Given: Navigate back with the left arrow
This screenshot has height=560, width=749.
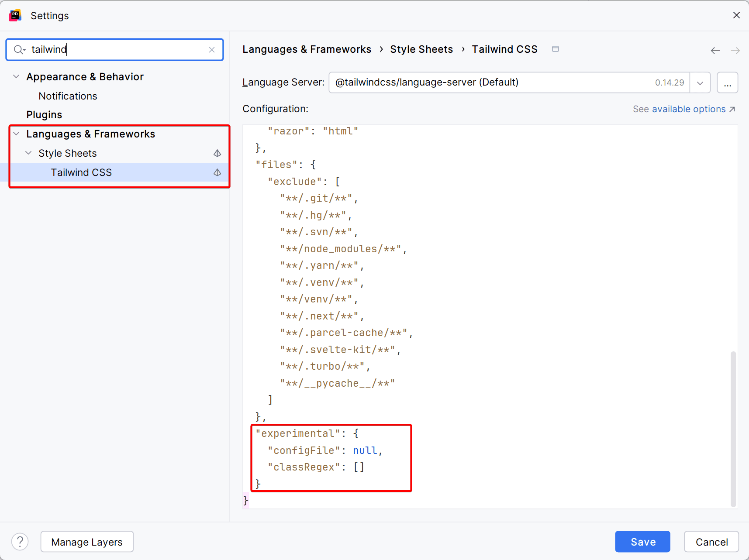Looking at the screenshot, I should pyautogui.click(x=715, y=51).
